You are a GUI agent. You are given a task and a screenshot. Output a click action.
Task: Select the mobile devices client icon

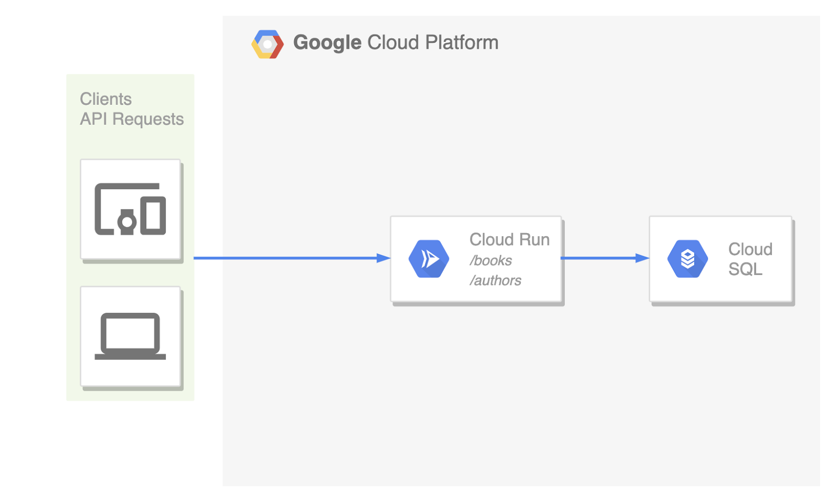click(x=131, y=210)
